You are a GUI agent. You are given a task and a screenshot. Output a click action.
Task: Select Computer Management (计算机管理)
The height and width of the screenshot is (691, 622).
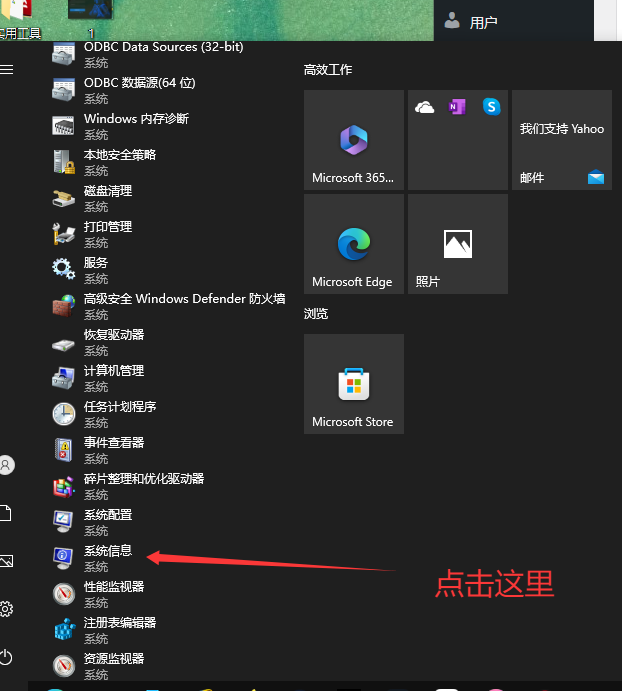click(x=113, y=371)
